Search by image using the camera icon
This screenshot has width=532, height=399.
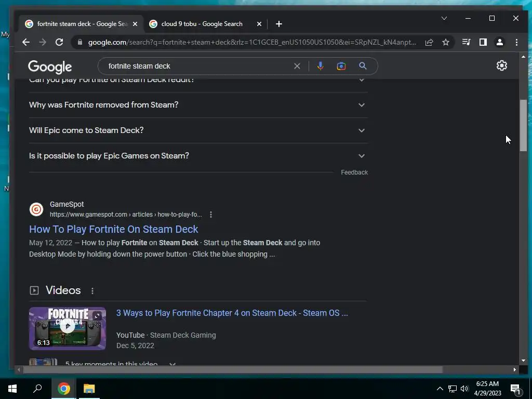click(341, 66)
